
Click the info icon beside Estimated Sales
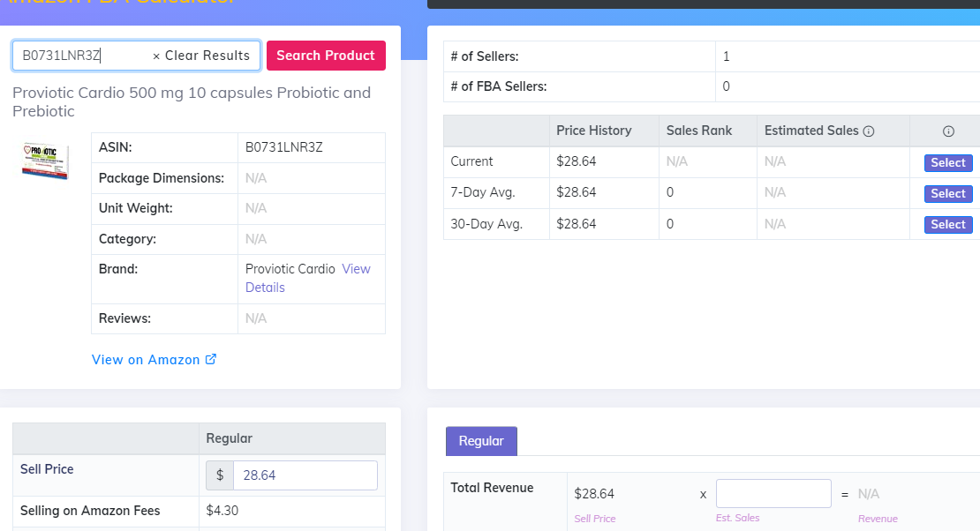868,131
